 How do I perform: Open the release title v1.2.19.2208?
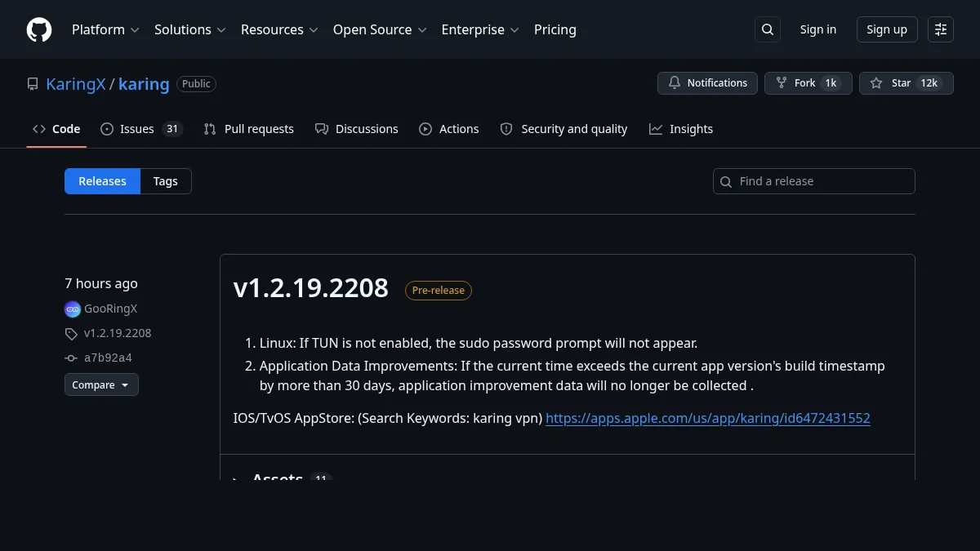(311, 288)
